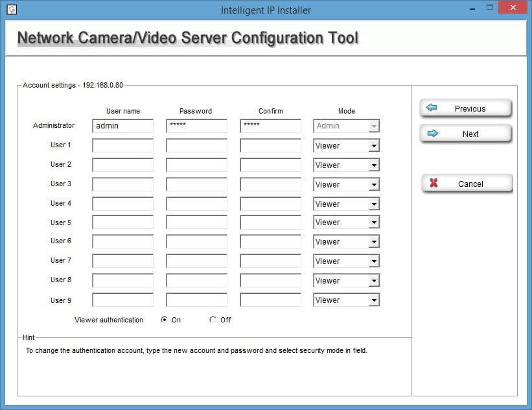
Task: Click the disabled Administrator Admin mode dropdown
Action: click(346, 126)
